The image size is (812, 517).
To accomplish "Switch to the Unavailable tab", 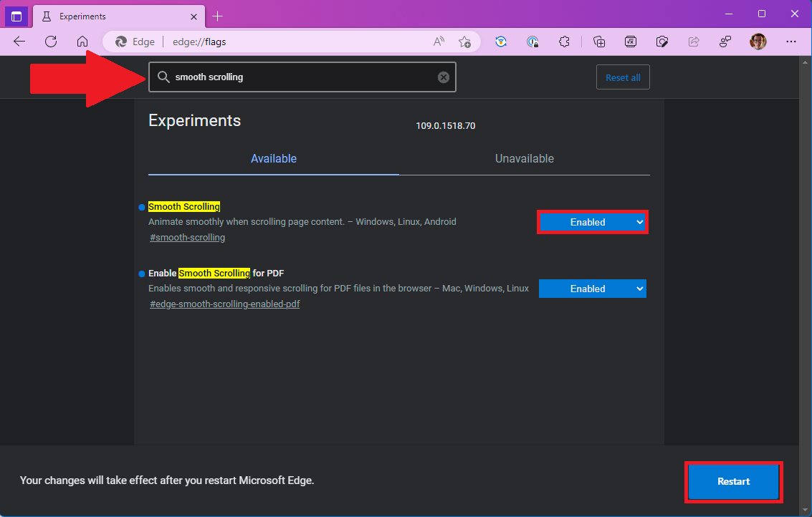I will coord(524,159).
